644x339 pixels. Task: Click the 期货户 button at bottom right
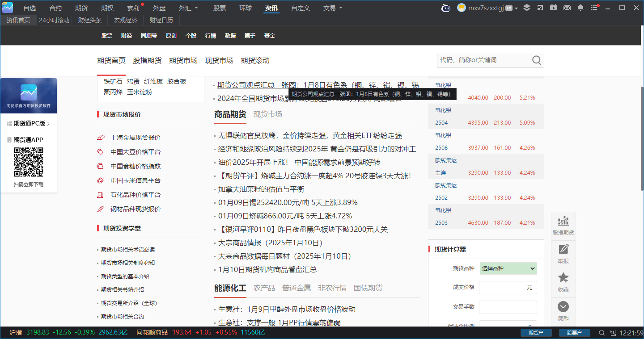pyautogui.click(x=536, y=333)
